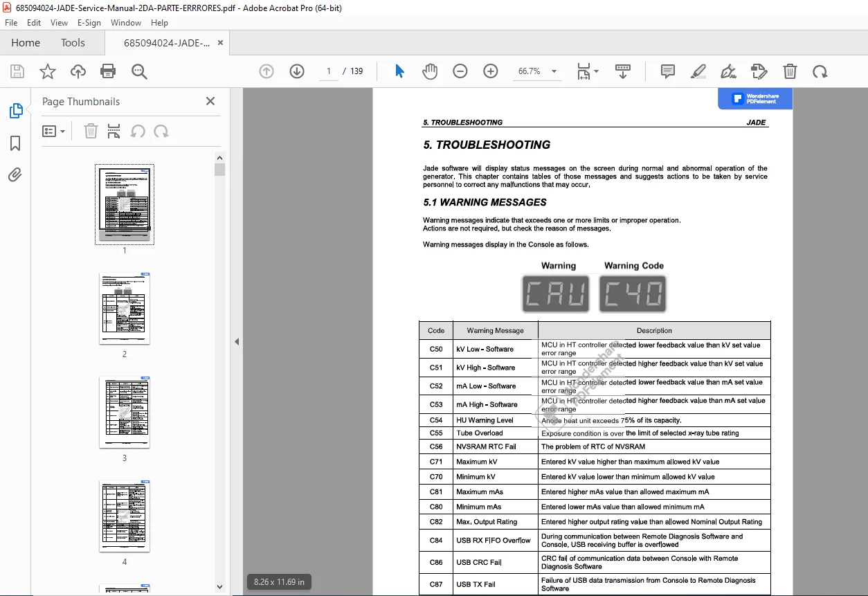The height and width of the screenshot is (596, 868).
Task: Click the upload to cloud icon
Action: 78,71
